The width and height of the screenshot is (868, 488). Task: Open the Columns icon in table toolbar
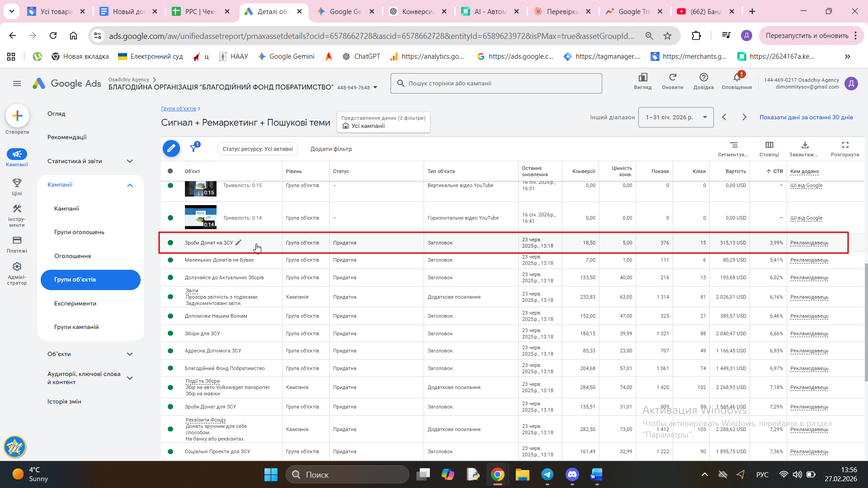pyautogui.click(x=769, y=145)
